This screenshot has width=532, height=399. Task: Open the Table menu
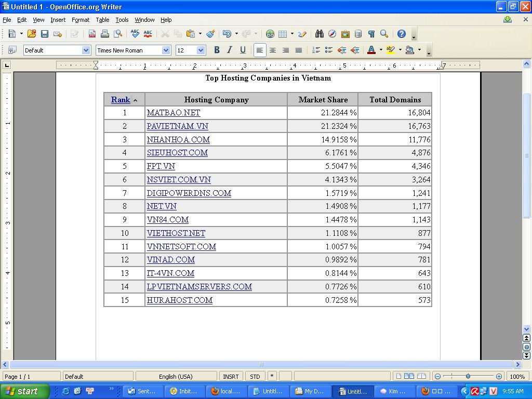click(102, 20)
